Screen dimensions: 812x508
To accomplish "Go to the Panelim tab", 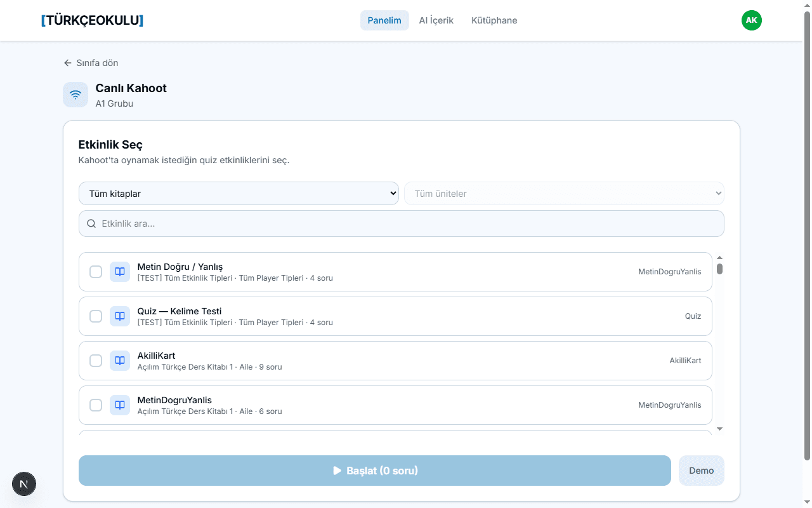I will click(x=384, y=20).
